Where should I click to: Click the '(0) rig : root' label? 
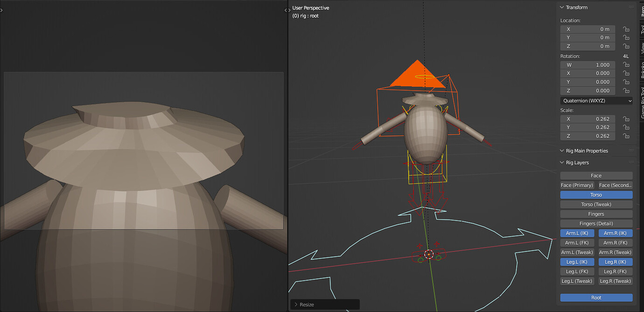point(306,16)
